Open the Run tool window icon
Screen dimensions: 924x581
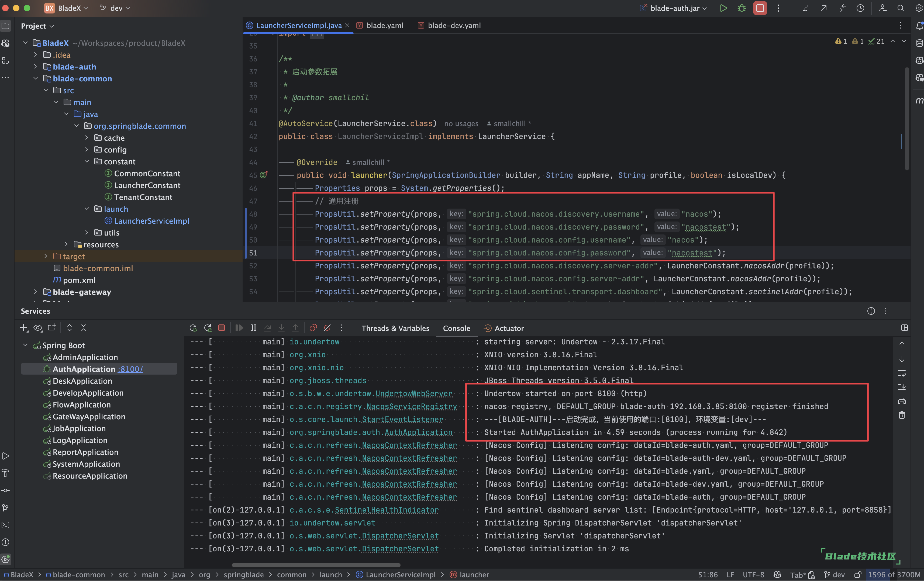(5, 456)
